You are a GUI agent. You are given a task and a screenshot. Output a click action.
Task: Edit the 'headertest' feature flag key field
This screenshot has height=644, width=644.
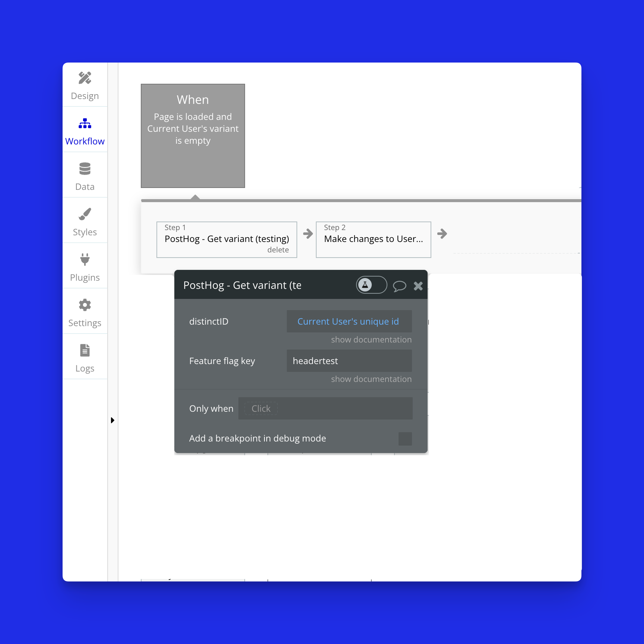pos(349,361)
